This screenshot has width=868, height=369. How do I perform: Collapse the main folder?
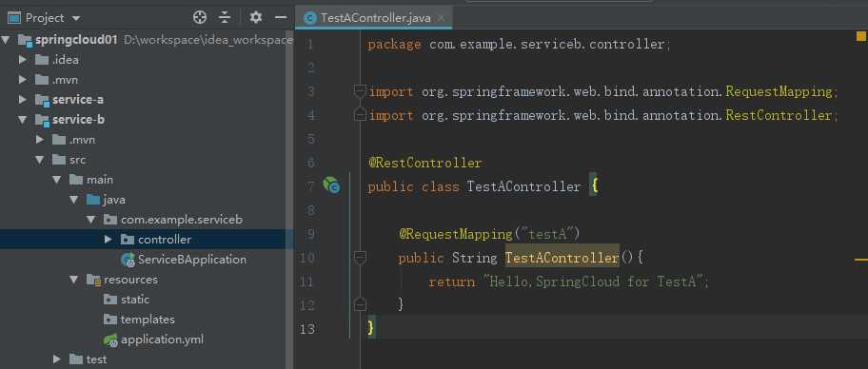(x=57, y=179)
